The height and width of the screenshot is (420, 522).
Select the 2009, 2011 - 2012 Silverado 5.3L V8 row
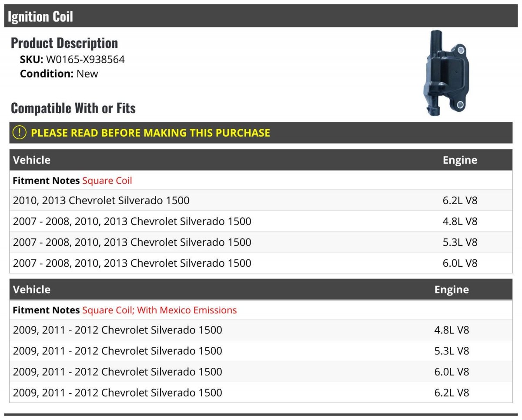(261, 351)
